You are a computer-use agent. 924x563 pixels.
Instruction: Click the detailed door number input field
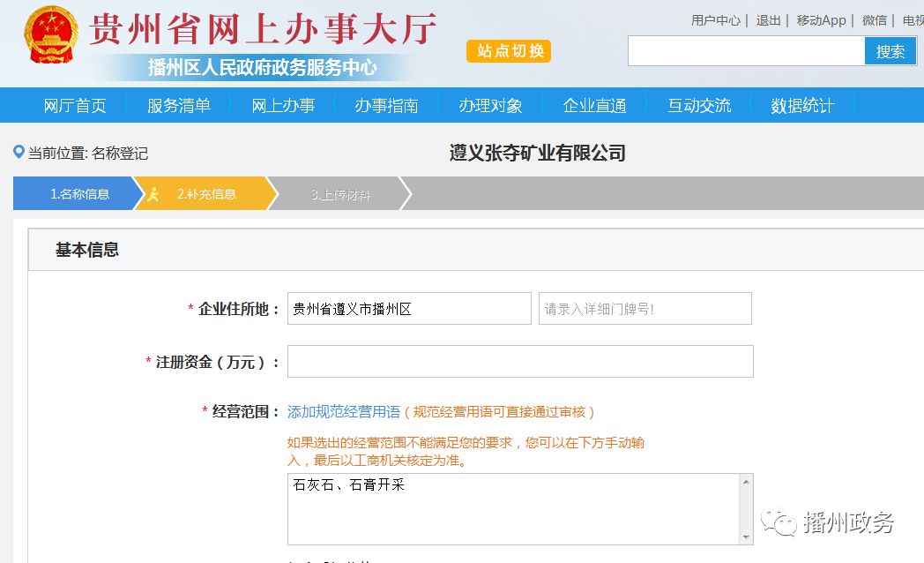click(645, 309)
